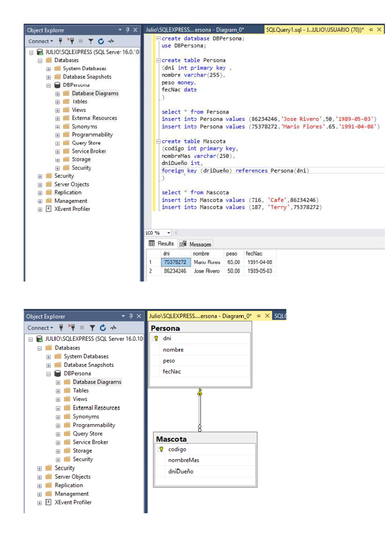Select Database Diagrams in query-editor screenshot
Screen dimensions: 392x554
95,93
